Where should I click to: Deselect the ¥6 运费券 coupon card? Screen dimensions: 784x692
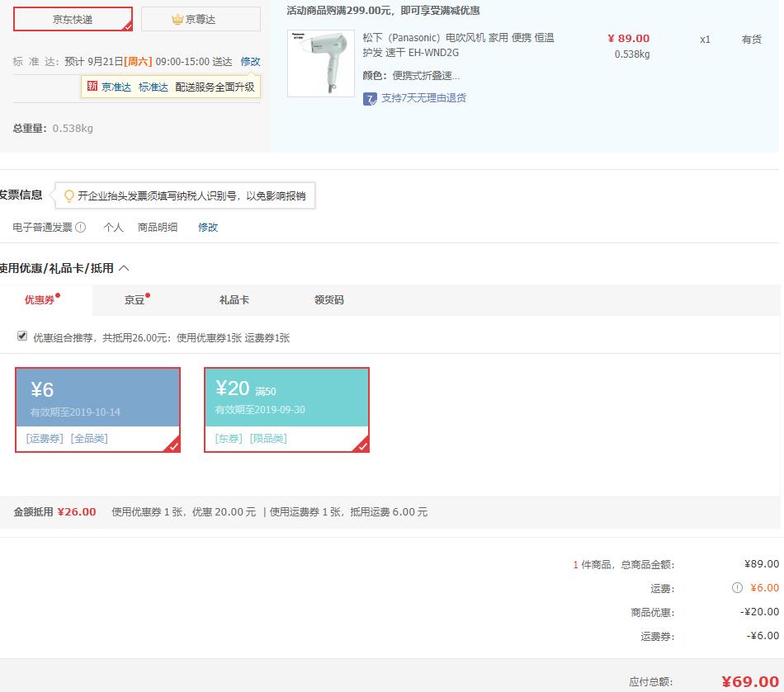click(97, 410)
